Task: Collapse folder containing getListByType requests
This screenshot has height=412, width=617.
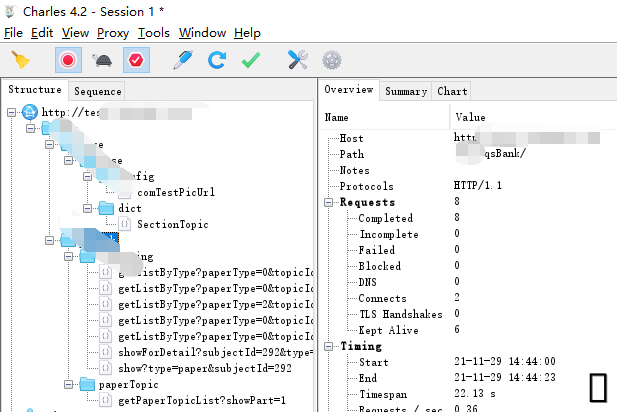Action: [68, 257]
